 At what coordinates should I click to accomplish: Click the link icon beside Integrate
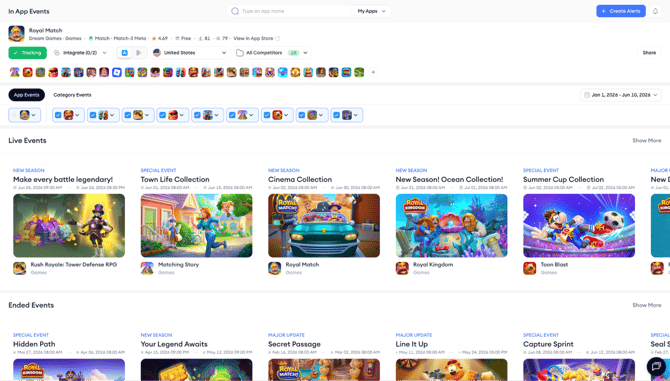(57, 53)
